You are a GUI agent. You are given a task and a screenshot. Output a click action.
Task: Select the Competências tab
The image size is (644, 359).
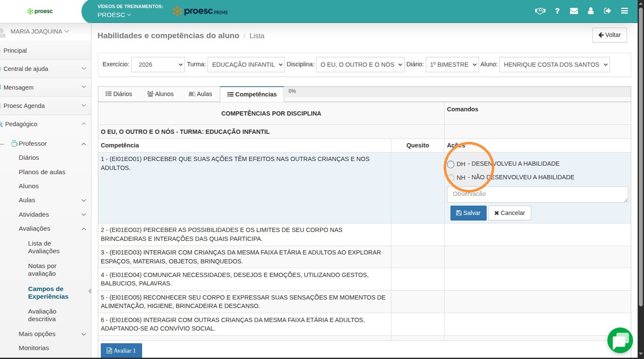click(252, 94)
